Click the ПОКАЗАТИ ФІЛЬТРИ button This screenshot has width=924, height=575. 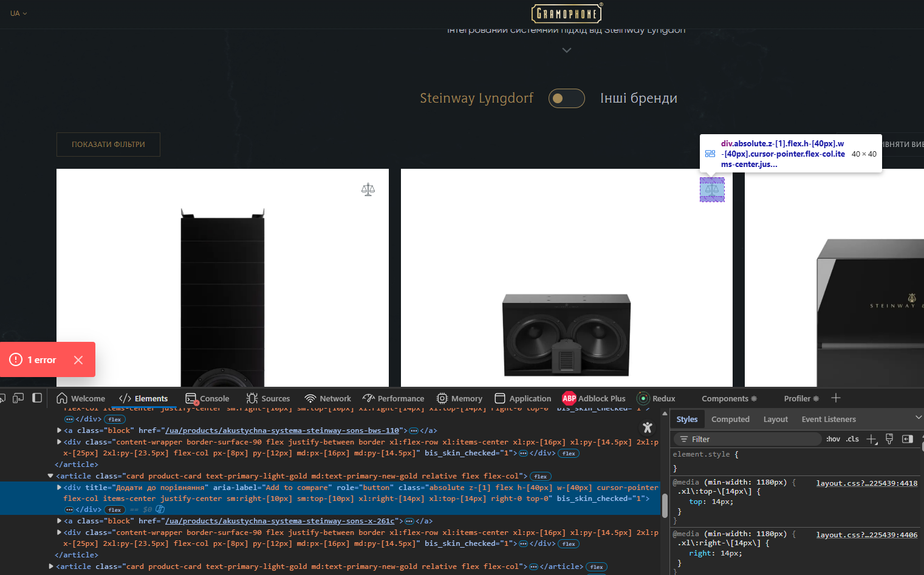108,145
